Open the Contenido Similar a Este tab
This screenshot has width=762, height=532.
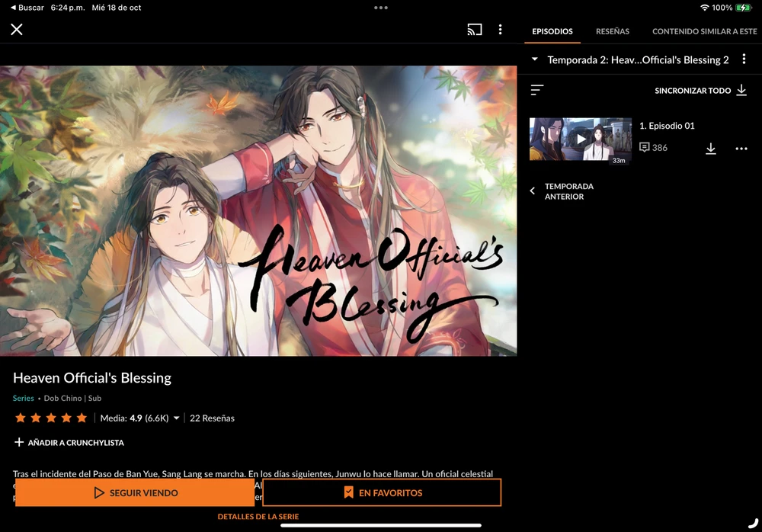(704, 31)
